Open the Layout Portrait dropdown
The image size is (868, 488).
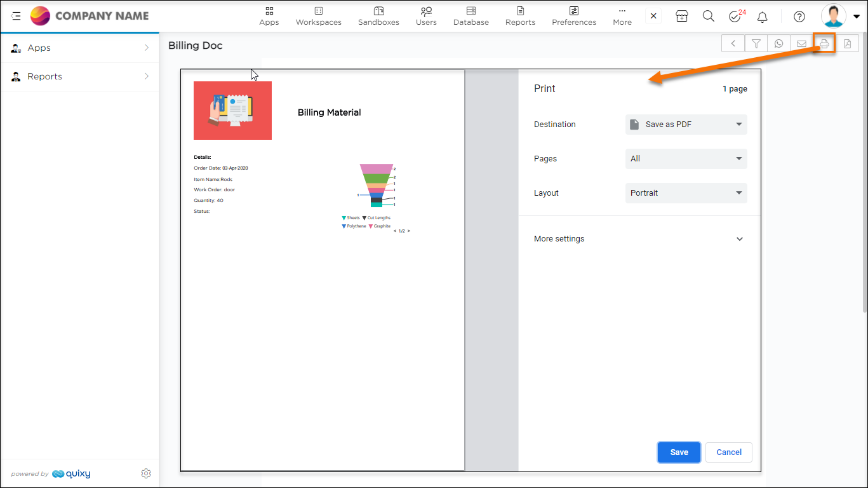click(x=686, y=193)
